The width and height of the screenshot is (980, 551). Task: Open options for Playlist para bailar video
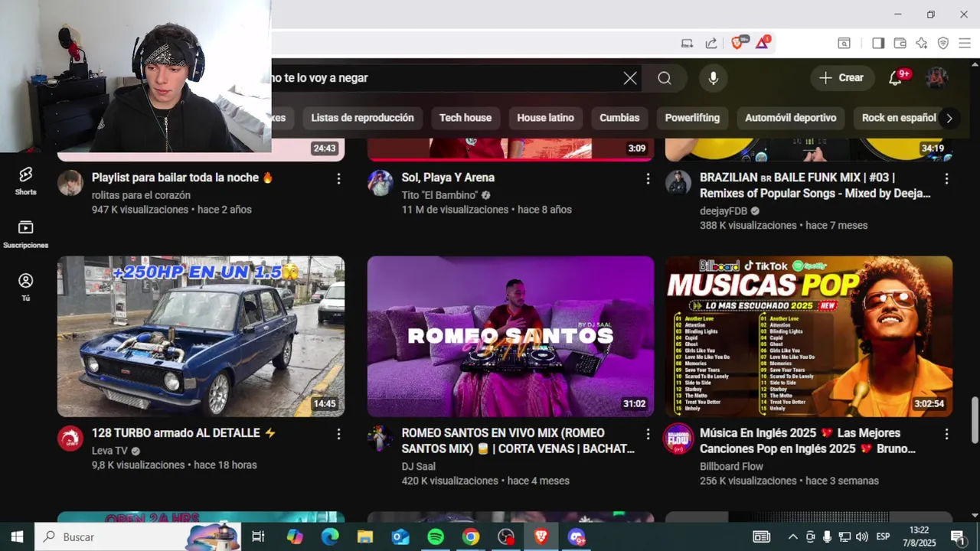click(338, 178)
